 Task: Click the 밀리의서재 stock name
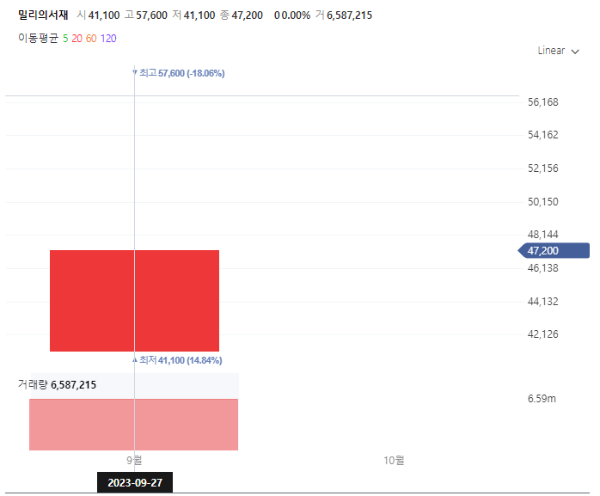tap(43, 15)
